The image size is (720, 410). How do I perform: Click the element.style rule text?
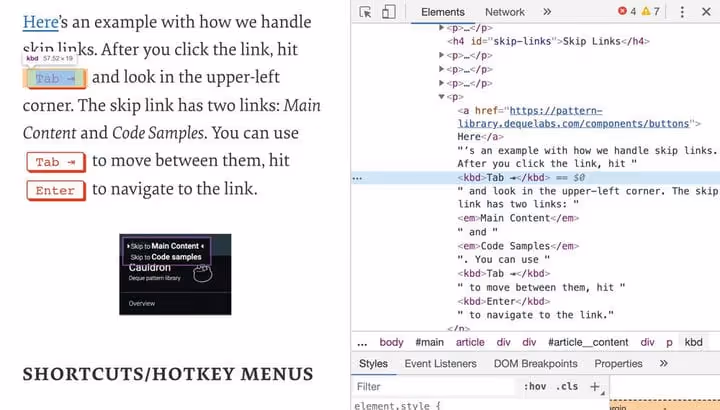(398, 406)
